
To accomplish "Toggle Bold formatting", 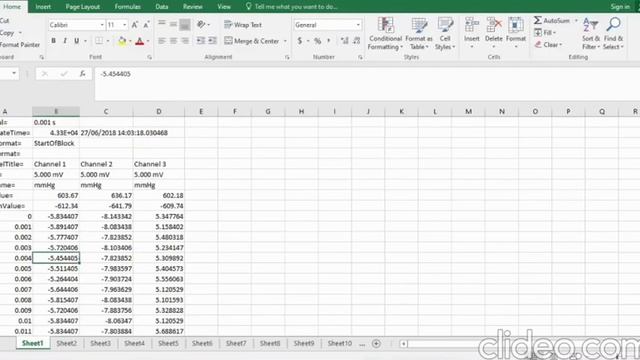I will point(53,41).
